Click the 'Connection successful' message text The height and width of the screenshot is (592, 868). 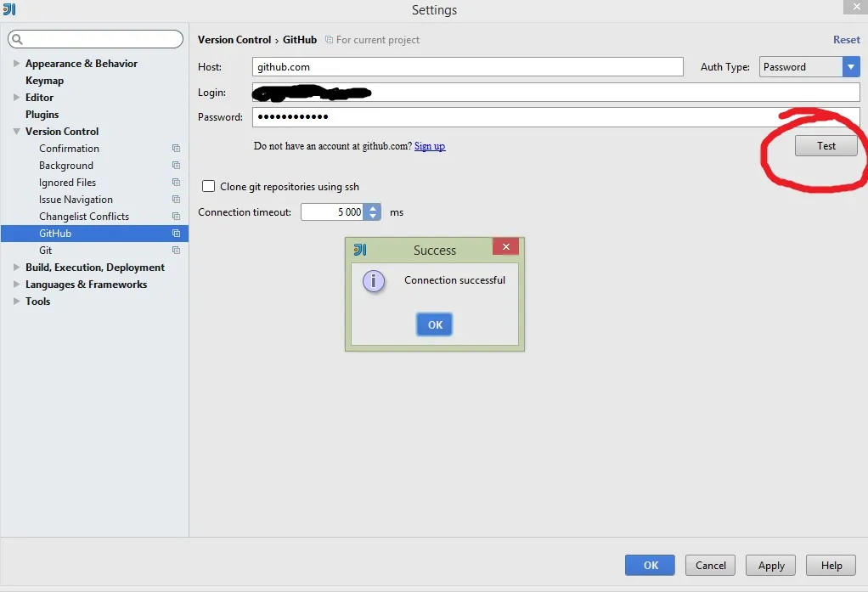point(454,280)
